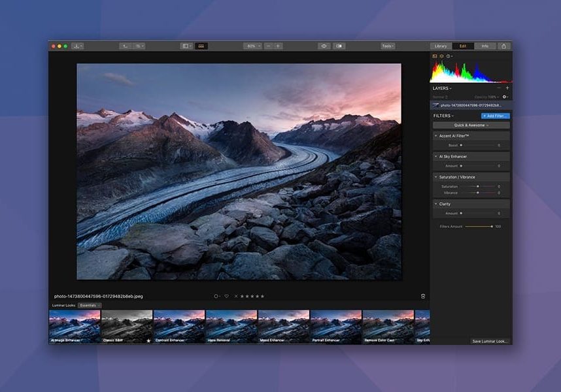Viewport: 561px width, 392px height.
Task: Set the first rating star
Action: pyautogui.click(x=242, y=296)
